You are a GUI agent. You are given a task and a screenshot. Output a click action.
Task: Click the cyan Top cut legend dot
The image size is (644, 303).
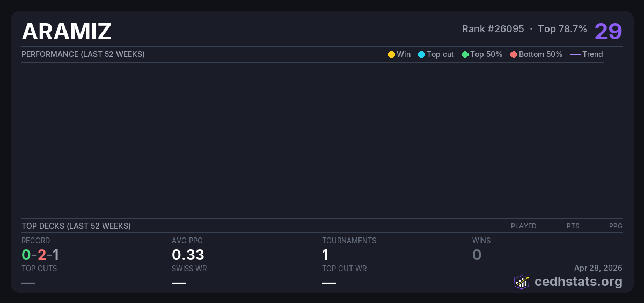point(421,54)
